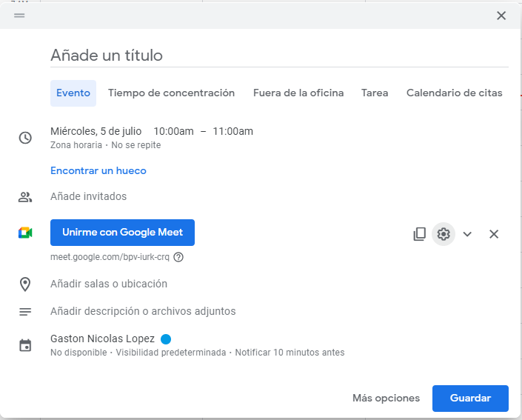Click the Añade un título field
522x420 pixels.
click(278, 56)
